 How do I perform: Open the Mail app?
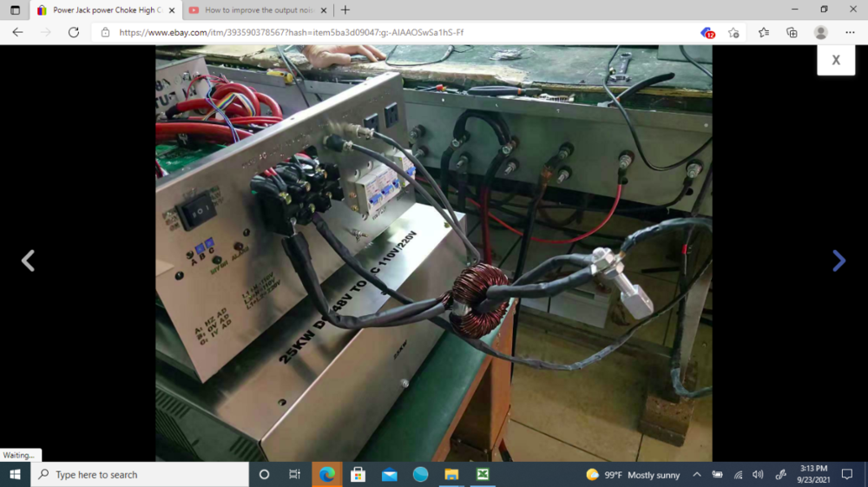click(x=389, y=474)
